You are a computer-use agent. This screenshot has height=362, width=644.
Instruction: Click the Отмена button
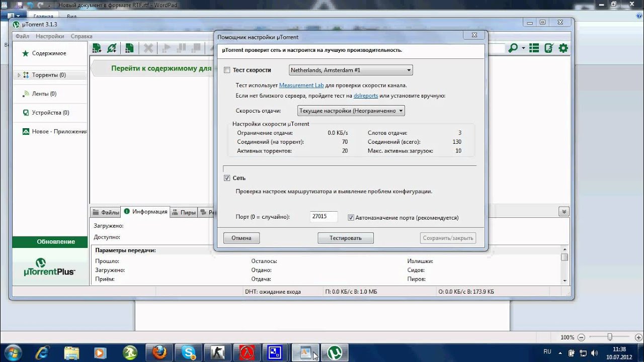[242, 238]
